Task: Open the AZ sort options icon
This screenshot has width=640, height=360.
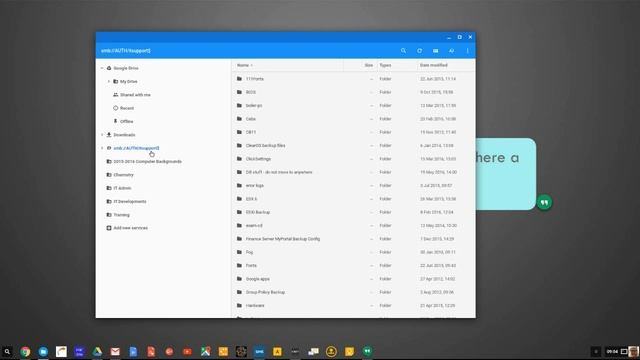Action: pyautogui.click(x=451, y=51)
